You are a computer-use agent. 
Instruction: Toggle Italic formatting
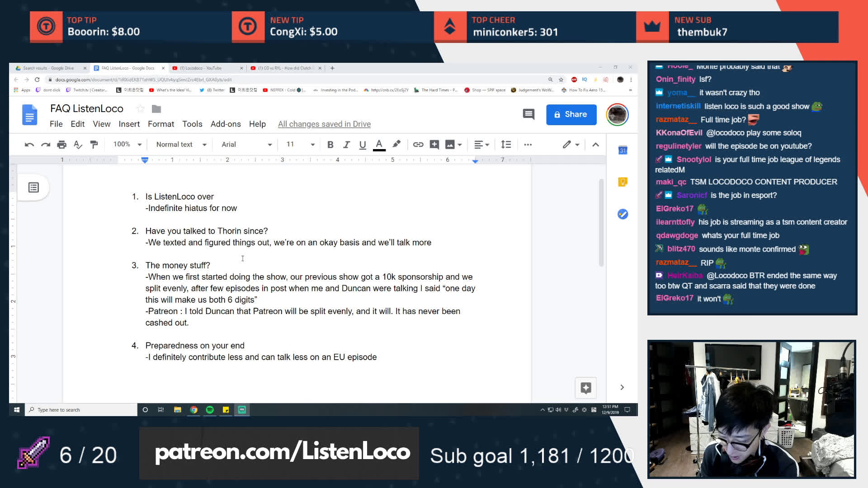coord(346,145)
